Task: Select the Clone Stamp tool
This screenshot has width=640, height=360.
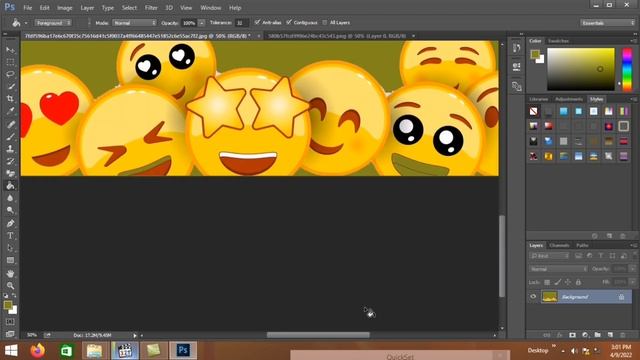Action: (x=10, y=149)
